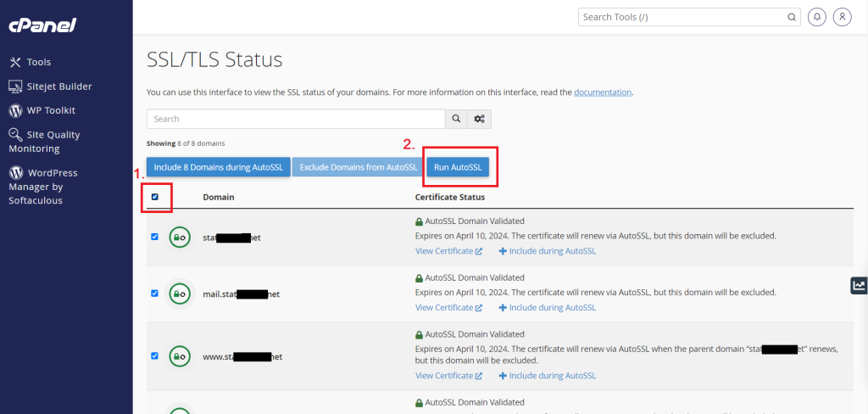The width and height of the screenshot is (868, 414).
Task: Open Sitejet Builder in the sidebar
Action: pos(50,87)
